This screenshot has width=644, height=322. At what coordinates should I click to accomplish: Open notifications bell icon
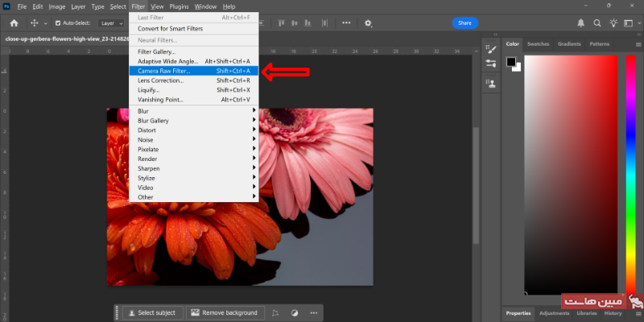(x=582, y=23)
